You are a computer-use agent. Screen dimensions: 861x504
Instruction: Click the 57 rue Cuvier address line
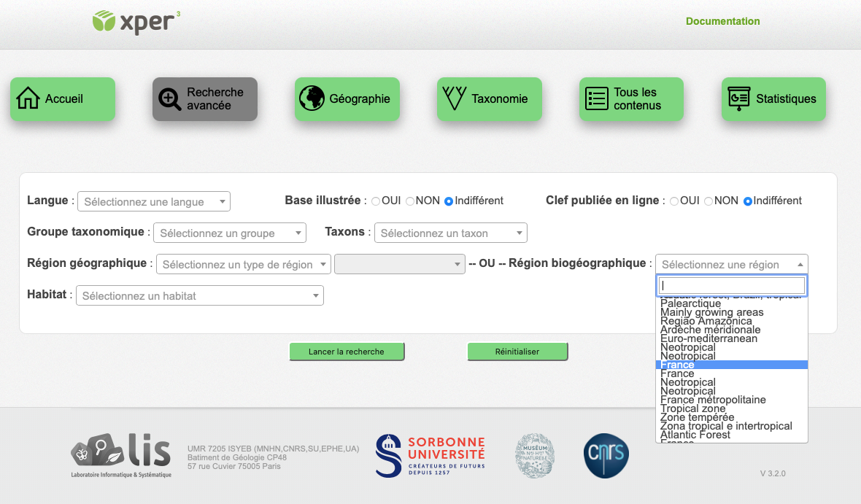tap(234, 466)
